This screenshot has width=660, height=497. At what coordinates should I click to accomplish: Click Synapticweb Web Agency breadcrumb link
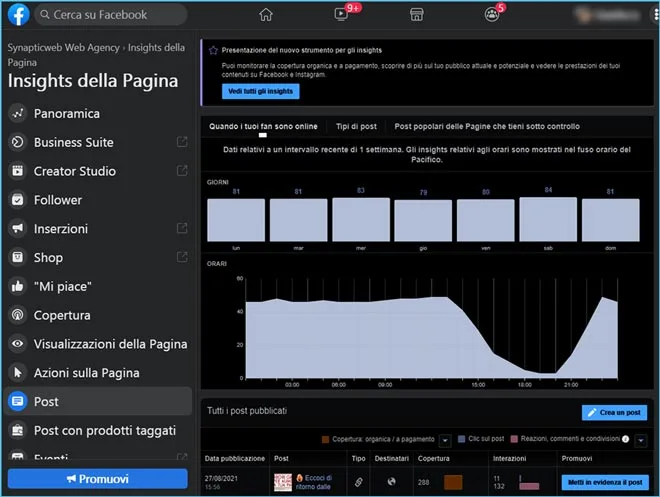click(x=64, y=48)
